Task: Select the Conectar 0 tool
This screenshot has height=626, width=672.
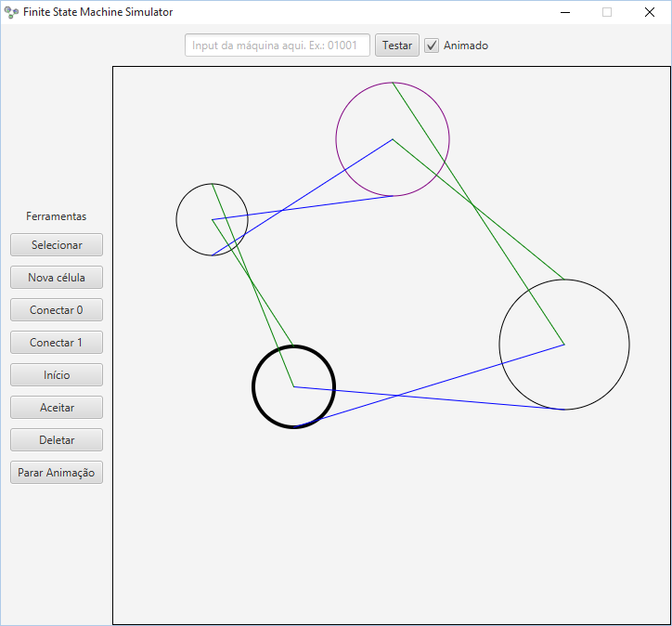Action: 57,310
